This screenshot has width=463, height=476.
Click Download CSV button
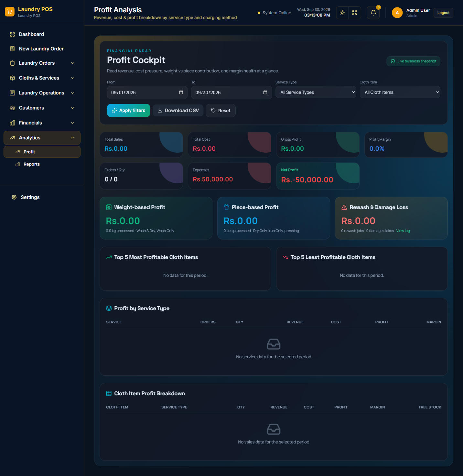click(x=178, y=111)
